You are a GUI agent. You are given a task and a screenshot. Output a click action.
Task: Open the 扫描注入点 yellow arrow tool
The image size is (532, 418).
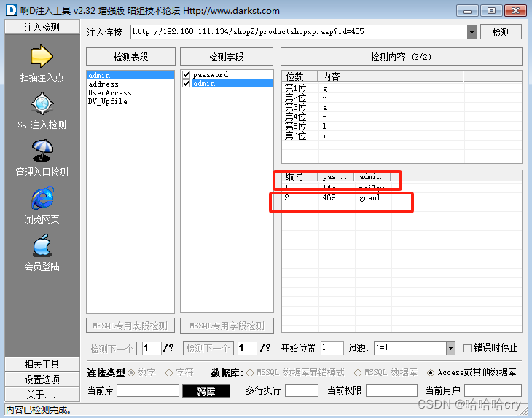coord(42,56)
